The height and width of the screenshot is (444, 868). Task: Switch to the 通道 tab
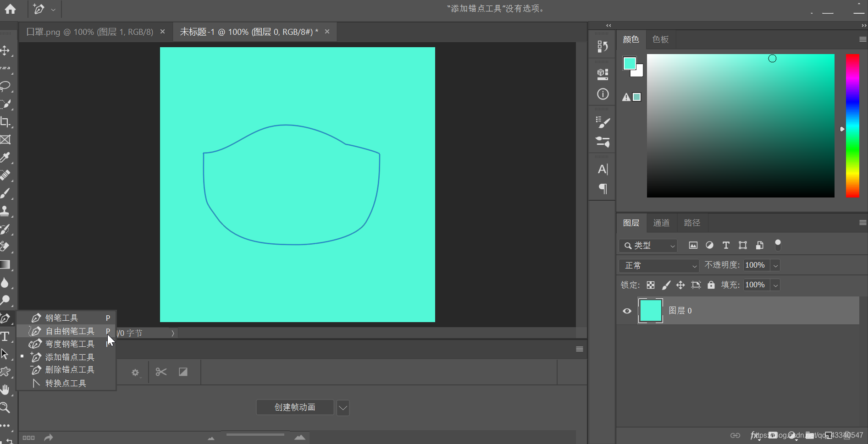[x=661, y=223]
